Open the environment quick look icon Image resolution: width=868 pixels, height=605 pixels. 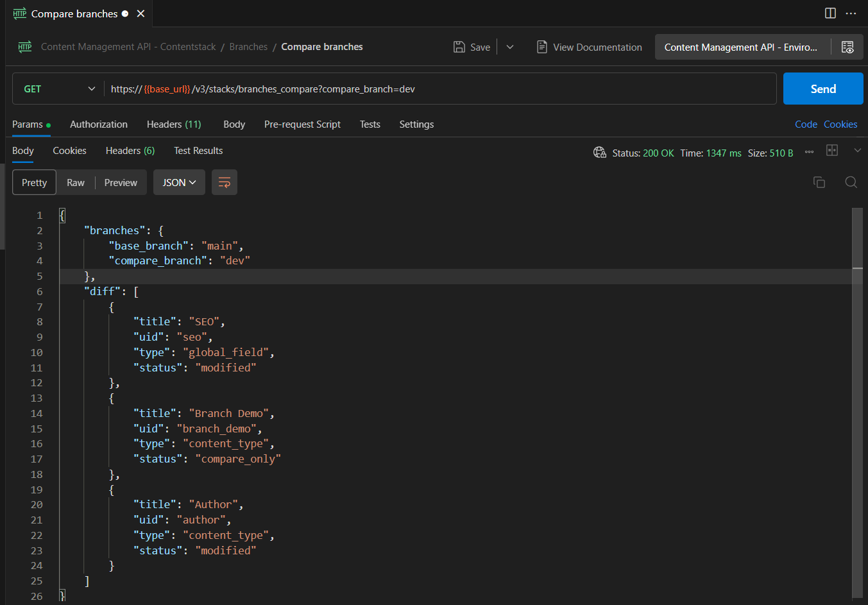[x=847, y=47]
